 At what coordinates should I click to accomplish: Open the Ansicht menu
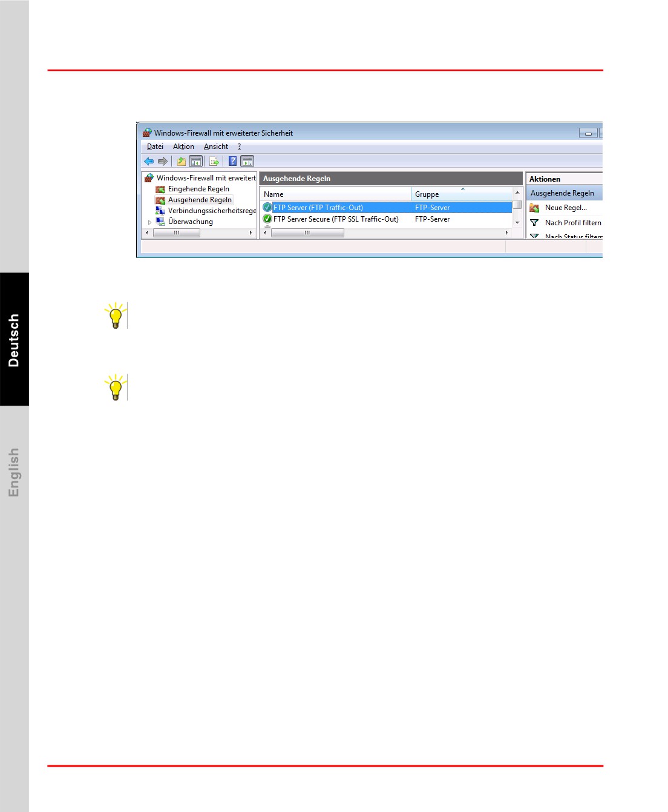point(216,147)
